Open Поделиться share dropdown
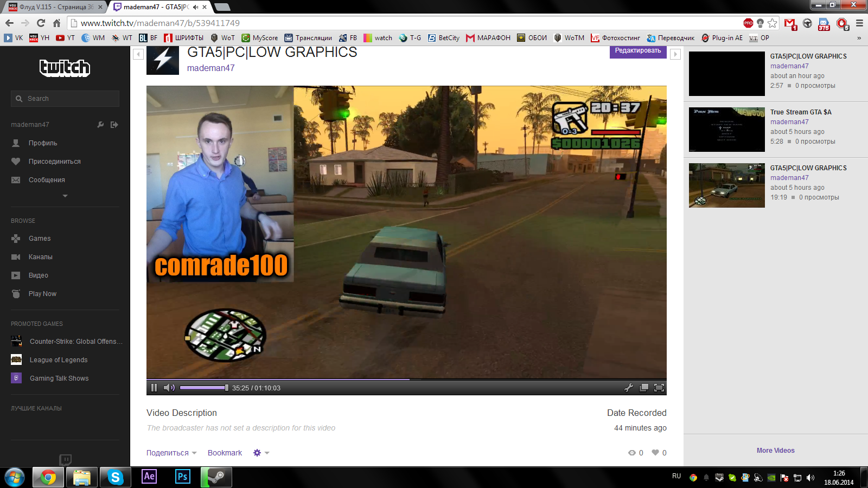Image resolution: width=868 pixels, height=488 pixels. (x=171, y=453)
